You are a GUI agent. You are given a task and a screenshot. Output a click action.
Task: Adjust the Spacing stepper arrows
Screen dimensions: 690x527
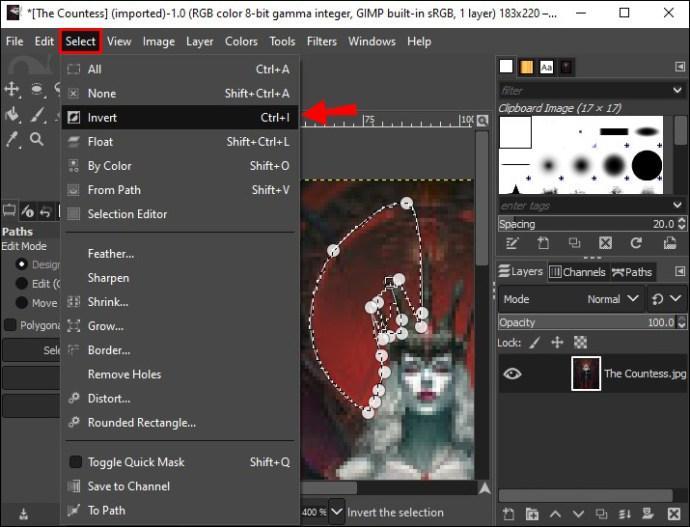[x=682, y=224]
